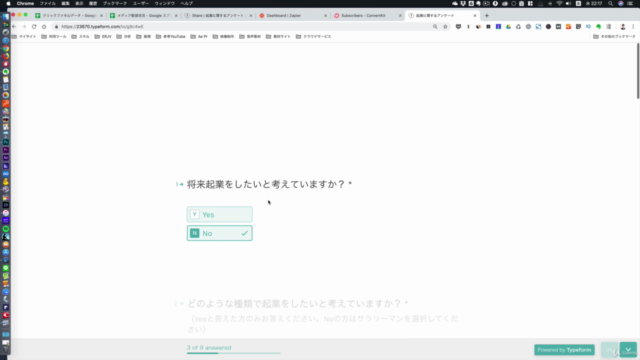640x360 pixels.
Task: Click the Powered by Typeform button
Action: 564,350
